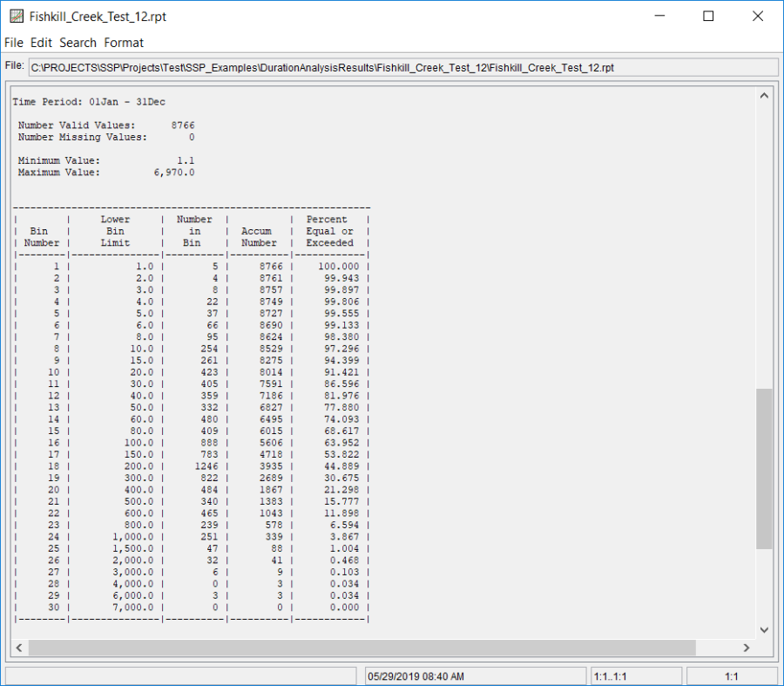Click the lower bin limit 3,000.0
The height and width of the screenshot is (686, 784).
point(133,573)
